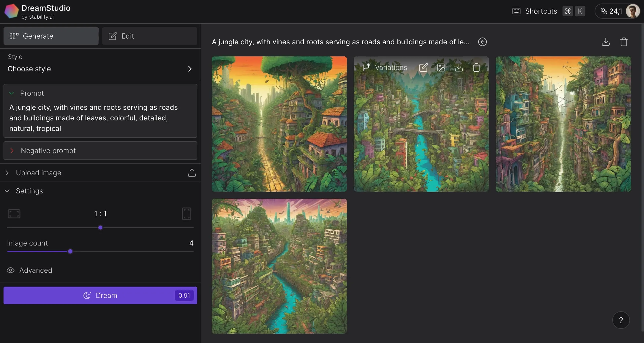Generate images with the Dream button

(100, 295)
